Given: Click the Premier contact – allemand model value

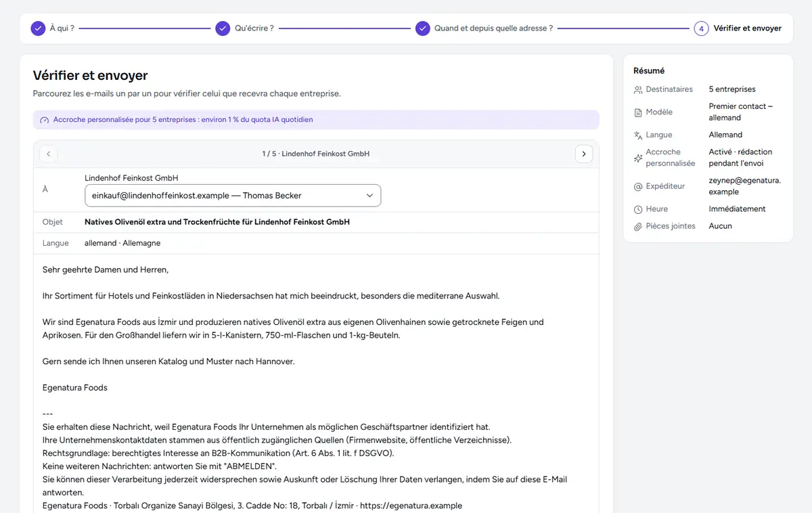Looking at the screenshot, I should [x=740, y=112].
